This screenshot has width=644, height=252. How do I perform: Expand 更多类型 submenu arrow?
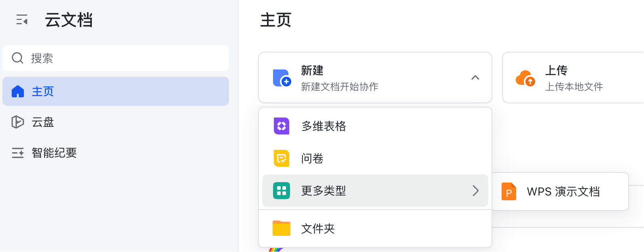[476, 191]
